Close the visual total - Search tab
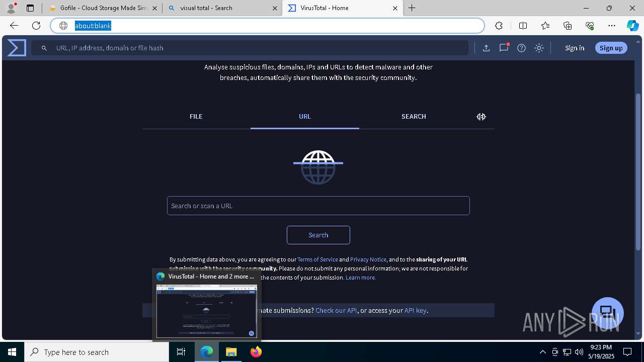This screenshot has width=644, height=362. (275, 8)
